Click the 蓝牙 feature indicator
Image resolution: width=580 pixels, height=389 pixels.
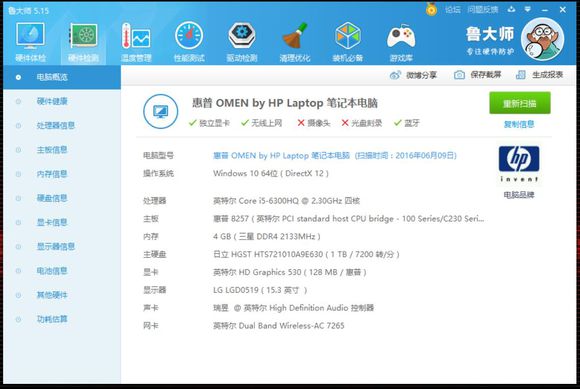(407, 123)
